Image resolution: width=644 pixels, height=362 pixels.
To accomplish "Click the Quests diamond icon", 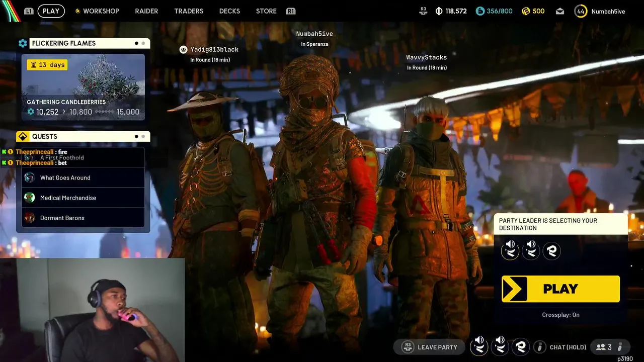I will point(23,136).
